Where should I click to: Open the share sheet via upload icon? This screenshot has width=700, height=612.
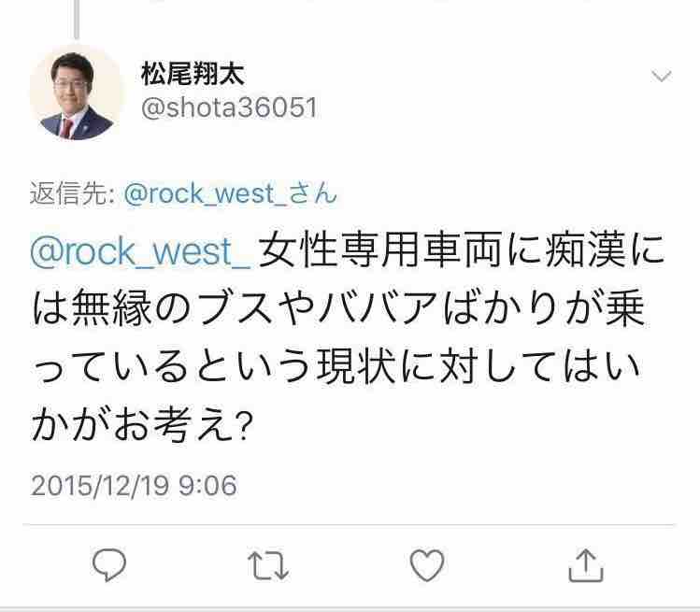[x=586, y=565]
